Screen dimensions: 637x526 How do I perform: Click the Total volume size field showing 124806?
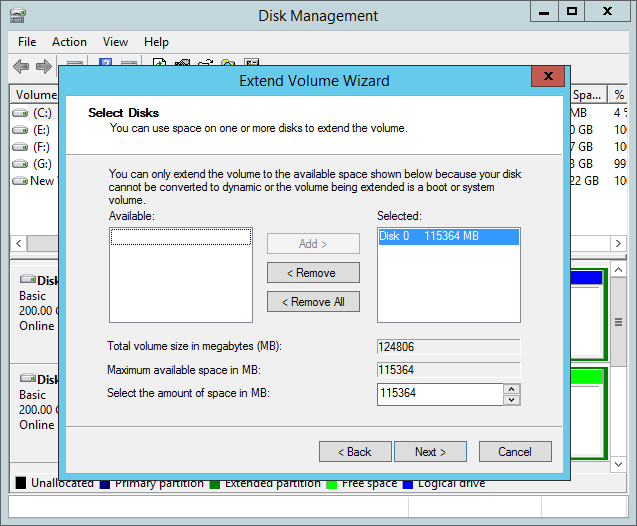pyautogui.click(x=448, y=347)
